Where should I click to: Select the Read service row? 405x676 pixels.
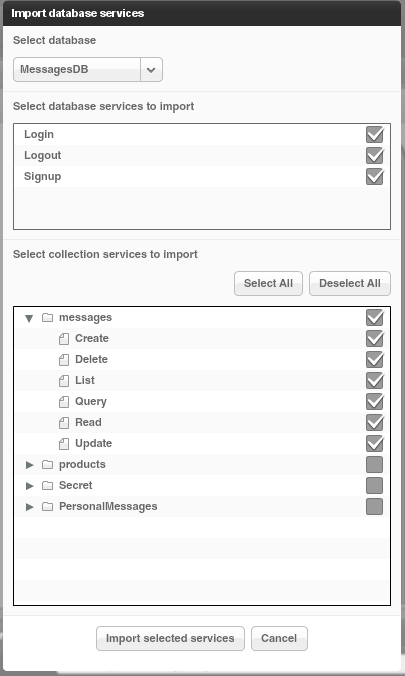tap(202, 423)
